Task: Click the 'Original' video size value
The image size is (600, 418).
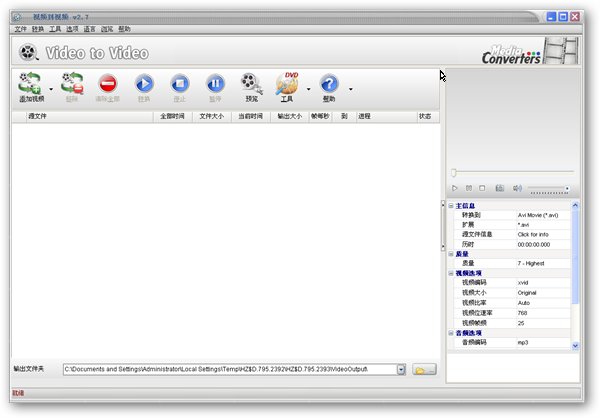Action: pos(527,292)
